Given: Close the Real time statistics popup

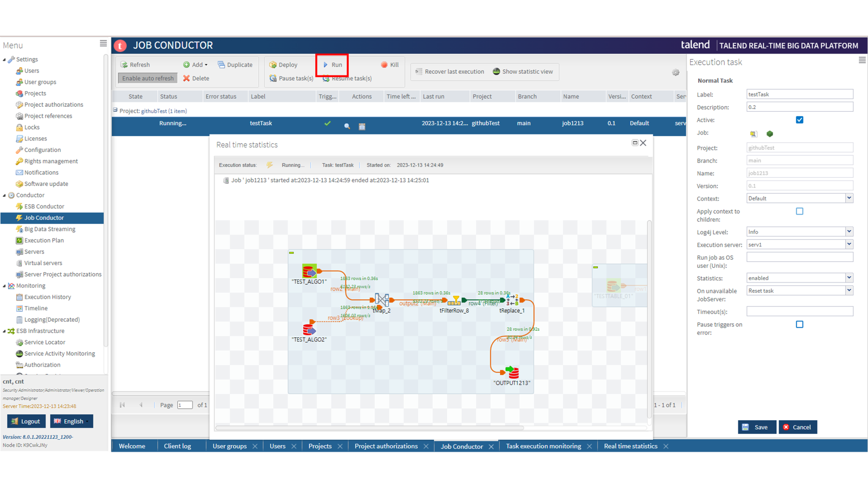Looking at the screenshot, I should (x=643, y=143).
